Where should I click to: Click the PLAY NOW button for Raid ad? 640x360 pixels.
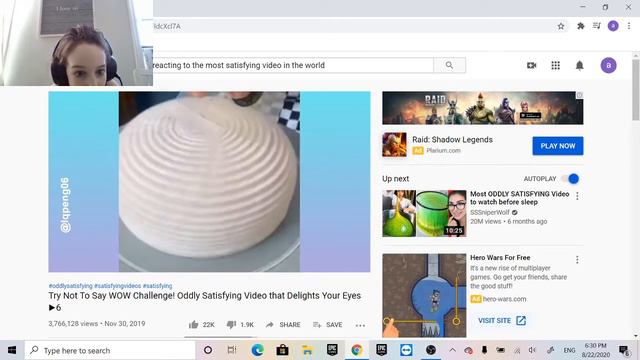(x=558, y=146)
